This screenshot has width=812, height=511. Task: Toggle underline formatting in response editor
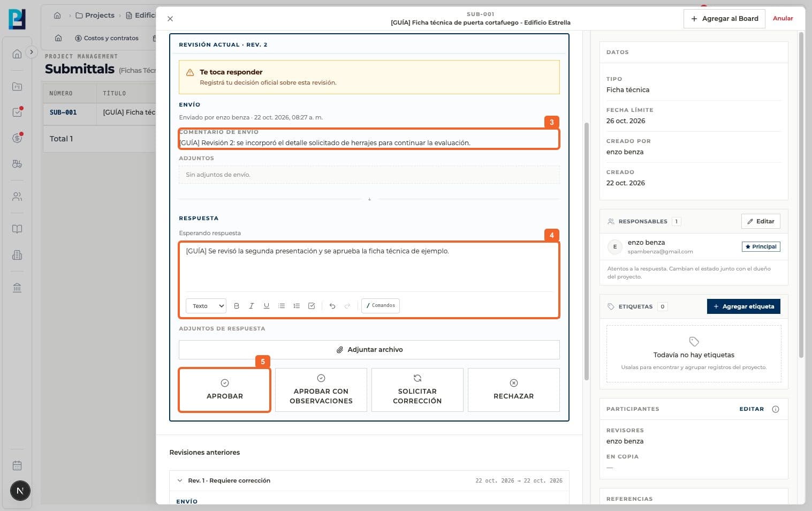click(x=267, y=306)
